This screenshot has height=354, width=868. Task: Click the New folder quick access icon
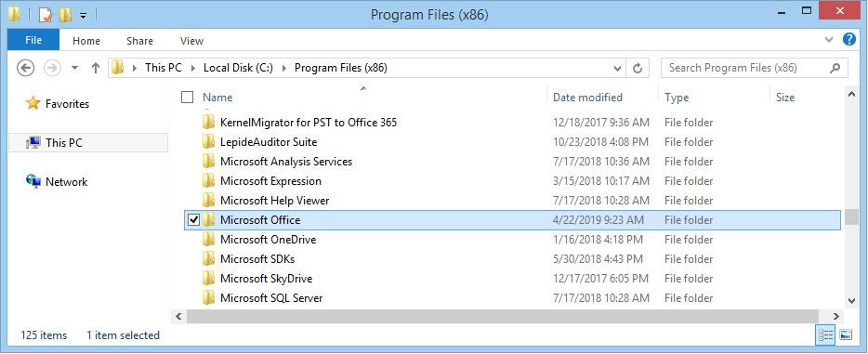click(65, 15)
